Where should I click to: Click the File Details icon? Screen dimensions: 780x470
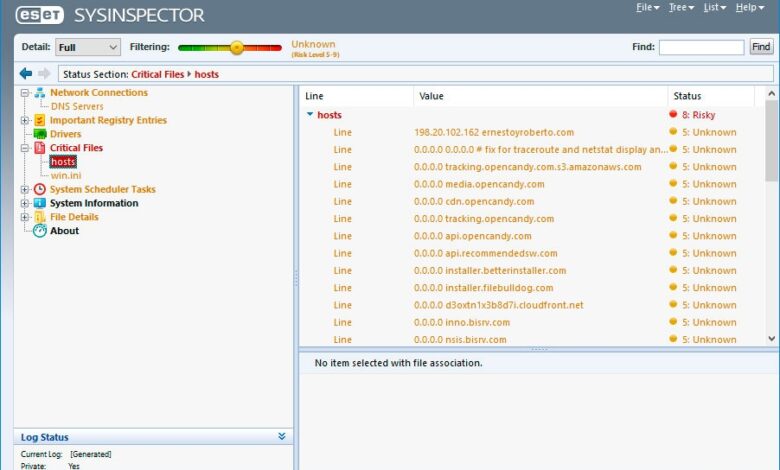pyautogui.click(x=40, y=217)
